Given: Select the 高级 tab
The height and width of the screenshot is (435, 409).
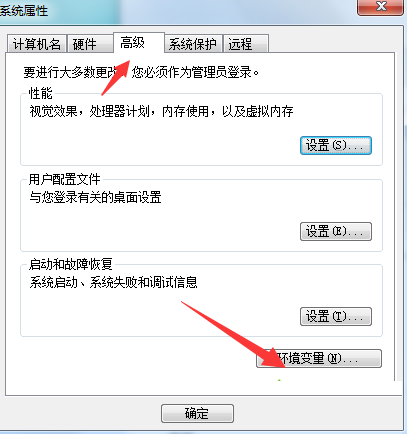Looking at the screenshot, I should tap(139, 43).
